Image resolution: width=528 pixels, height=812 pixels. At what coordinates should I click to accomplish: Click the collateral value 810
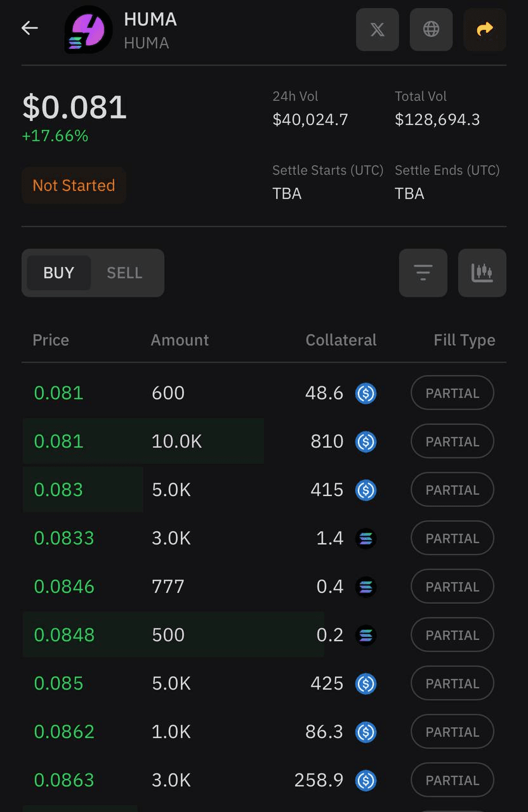coord(327,441)
